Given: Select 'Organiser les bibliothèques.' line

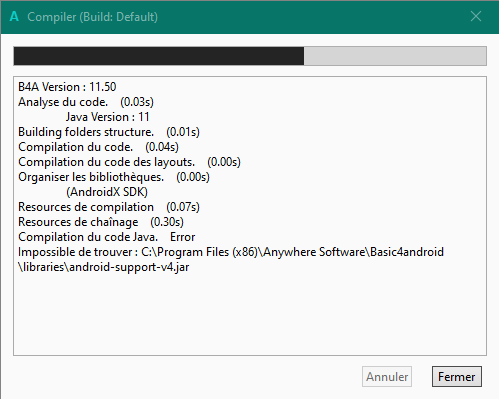Looking at the screenshot, I should click(x=114, y=177).
